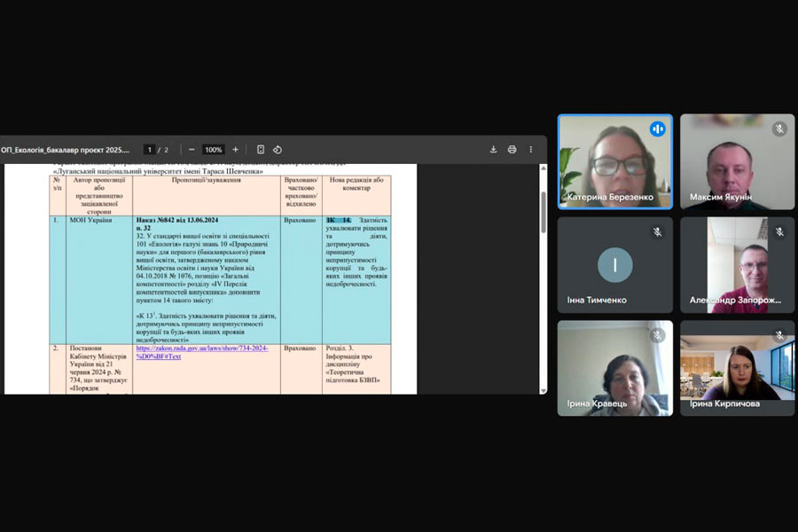798x532 pixels.
Task: Open the zakon.rada.gov.ua law hyperlink in row 2
Action: tap(202, 352)
